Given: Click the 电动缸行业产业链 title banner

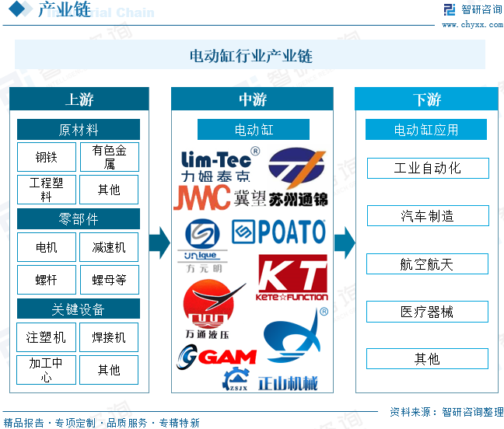Looking at the screenshot, I should pos(250,55).
